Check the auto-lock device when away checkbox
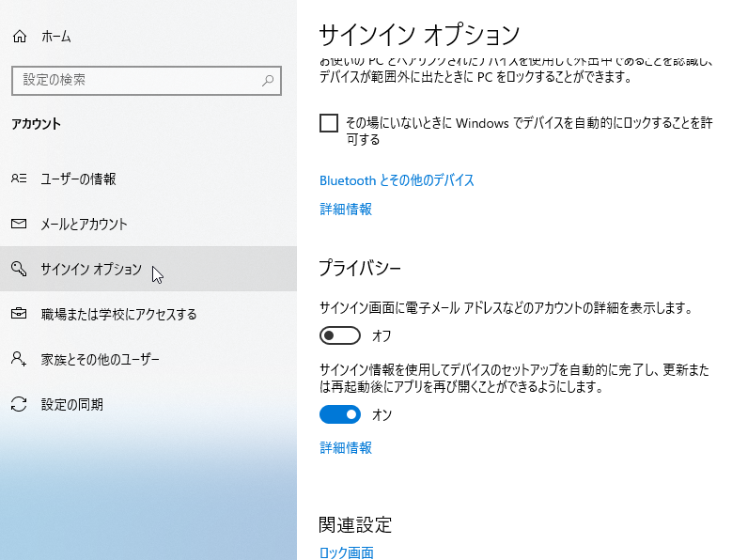 pos(329,123)
